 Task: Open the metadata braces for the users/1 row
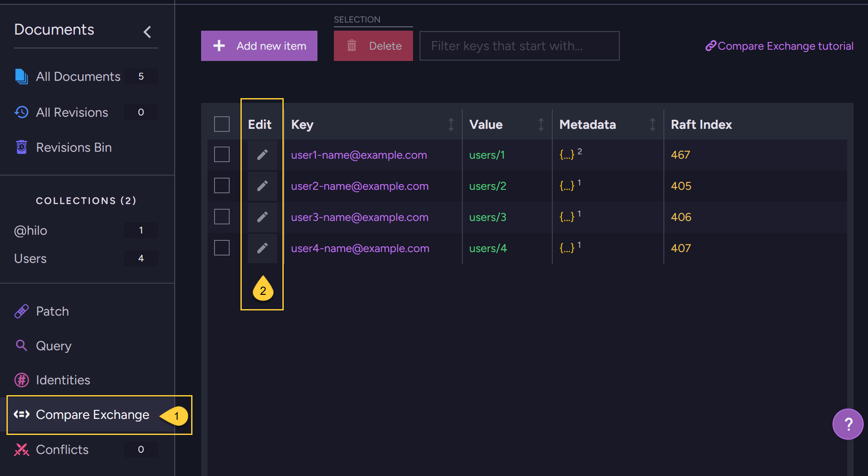tap(567, 155)
